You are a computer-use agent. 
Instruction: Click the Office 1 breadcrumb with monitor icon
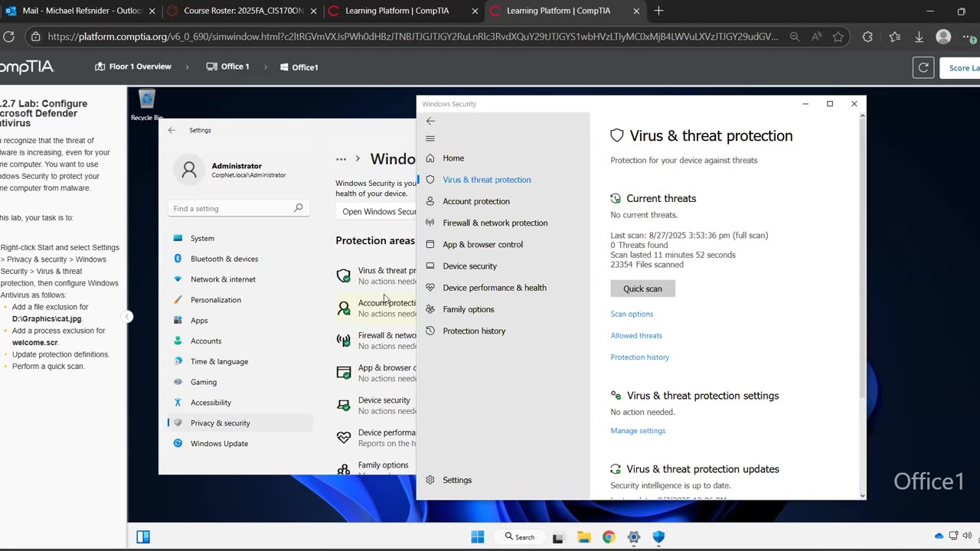pyautogui.click(x=228, y=67)
